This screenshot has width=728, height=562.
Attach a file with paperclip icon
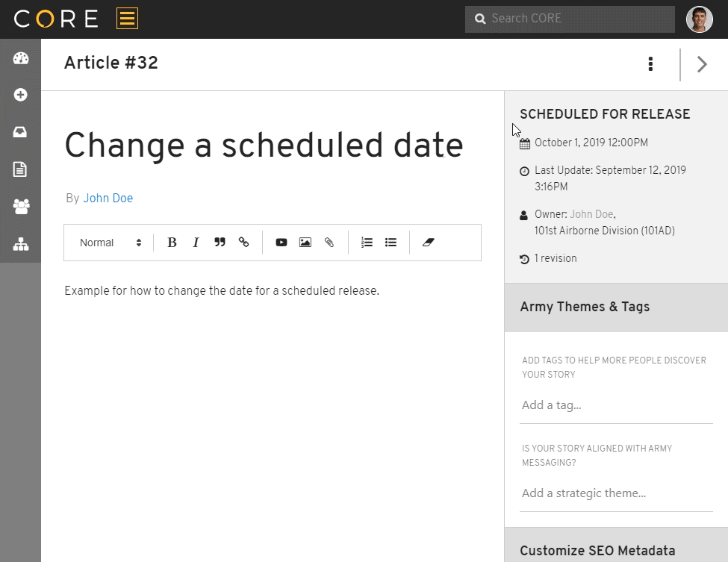point(329,243)
